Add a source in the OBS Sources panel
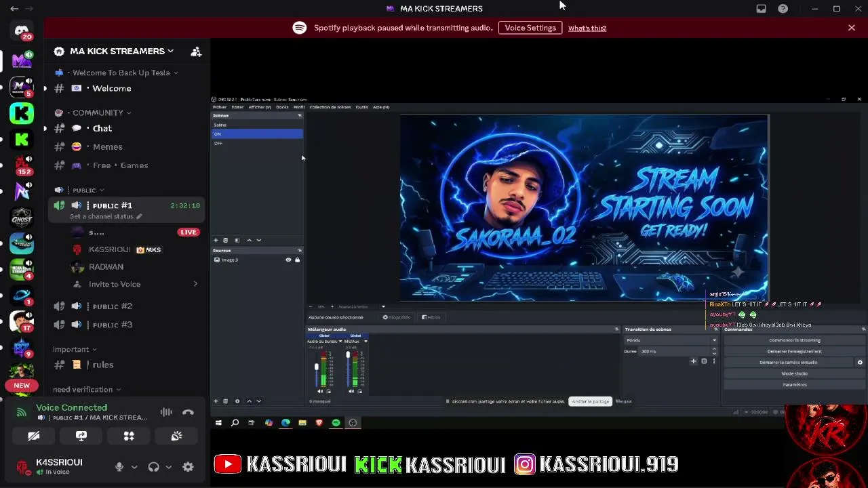 [x=216, y=401]
